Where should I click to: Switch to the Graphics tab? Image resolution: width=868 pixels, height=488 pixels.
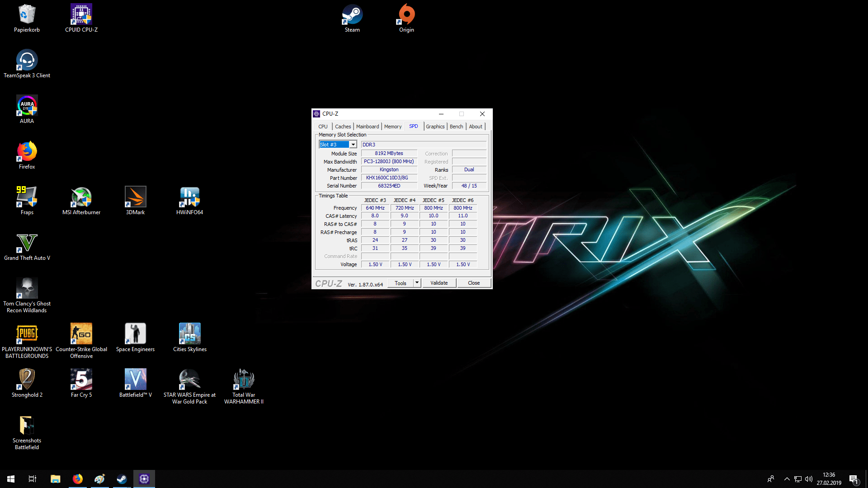(435, 127)
